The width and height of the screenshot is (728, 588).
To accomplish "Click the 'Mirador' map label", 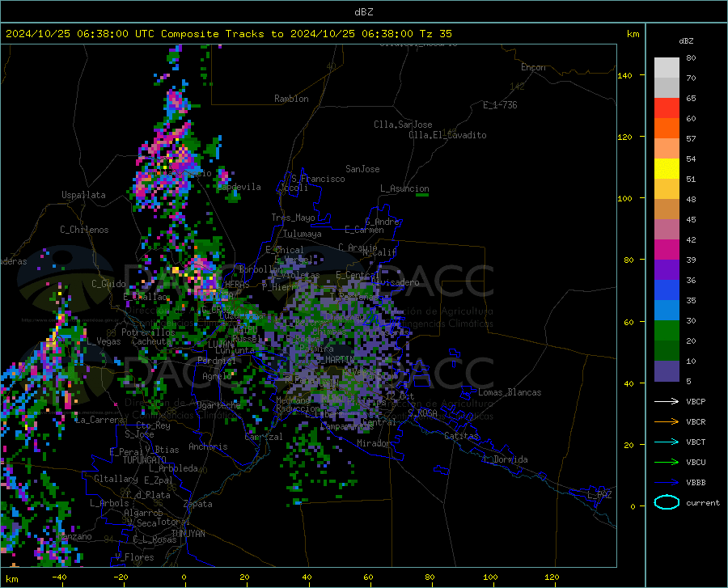I will coord(373,443).
